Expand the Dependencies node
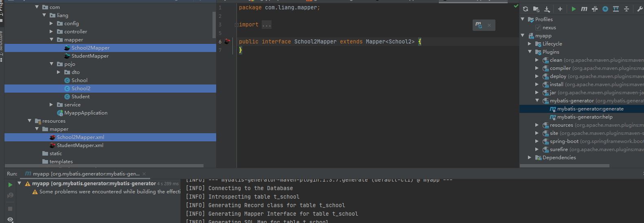The height and width of the screenshot is (223, 644). point(530,157)
